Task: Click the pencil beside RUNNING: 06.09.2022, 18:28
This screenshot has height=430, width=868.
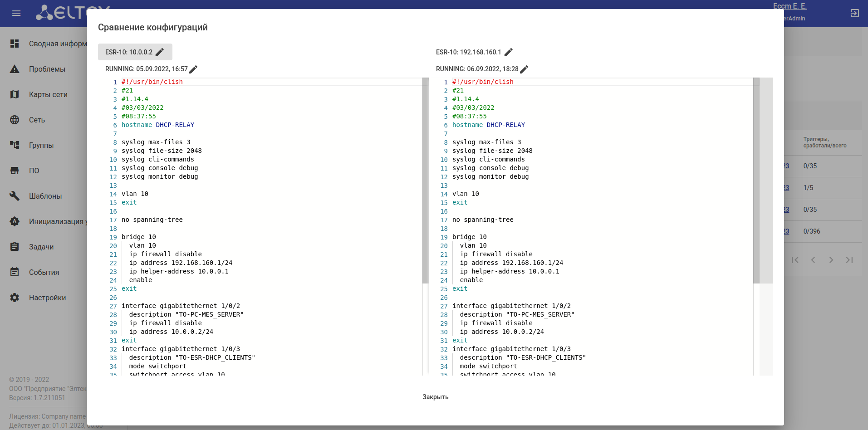Action: (524, 69)
